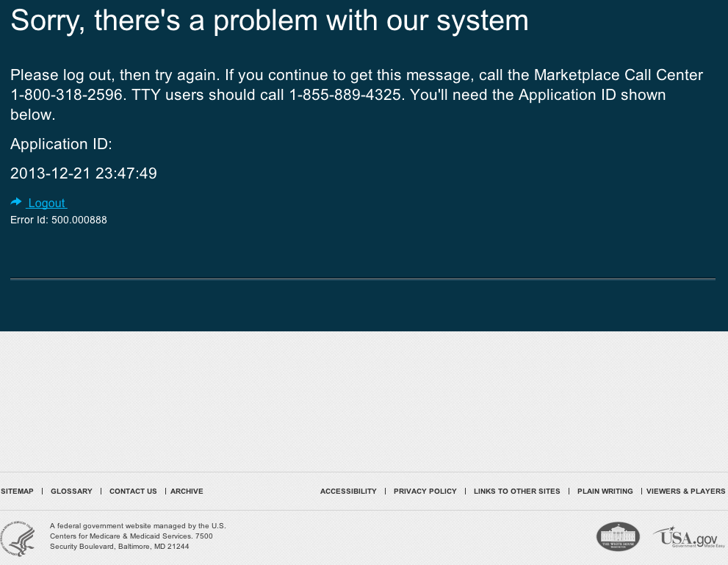The height and width of the screenshot is (565, 728).
Task: Click the 2013-12-21 23:47:49 timestamp
Action: tap(84, 173)
